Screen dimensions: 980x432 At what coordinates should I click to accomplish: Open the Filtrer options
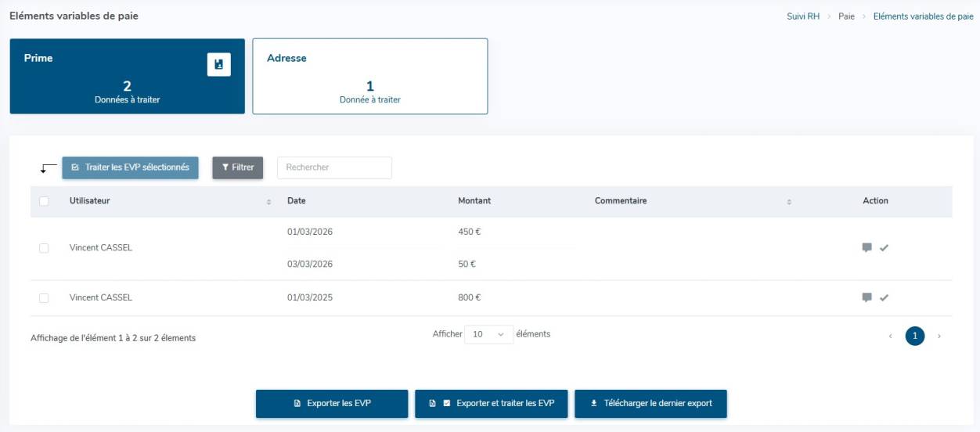(x=238, y=167)
